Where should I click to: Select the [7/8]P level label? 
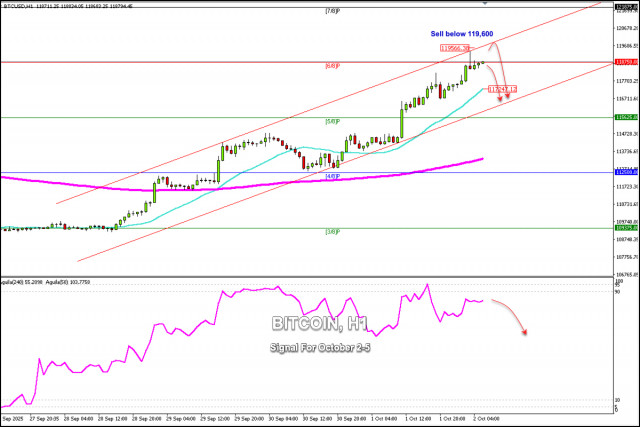tap(332, 11)
